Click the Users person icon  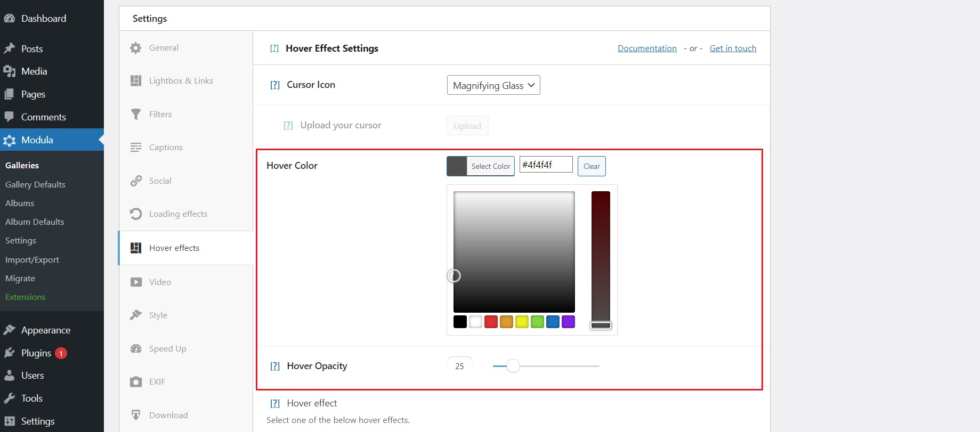pos(9,376)
